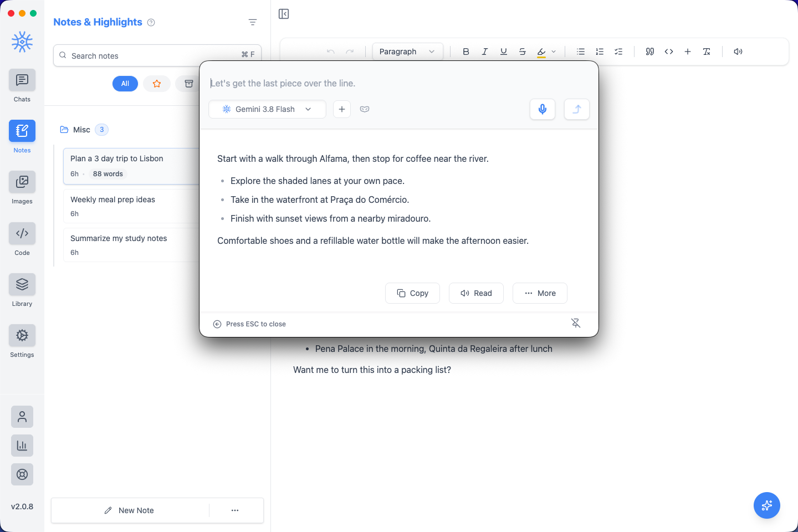Open the Paragraph style dropdown
798x532 pixels.
coord(407,52)
